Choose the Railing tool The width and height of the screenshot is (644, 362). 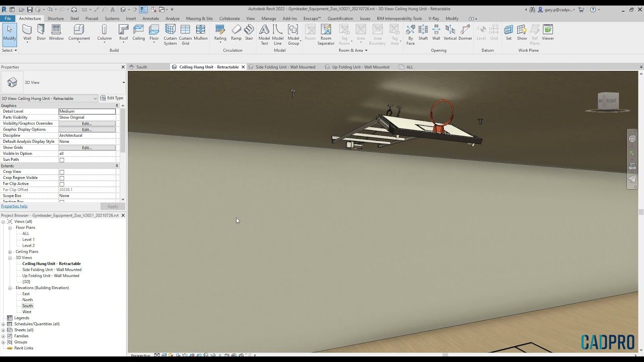pyautogui.click(x=220, y=33)
